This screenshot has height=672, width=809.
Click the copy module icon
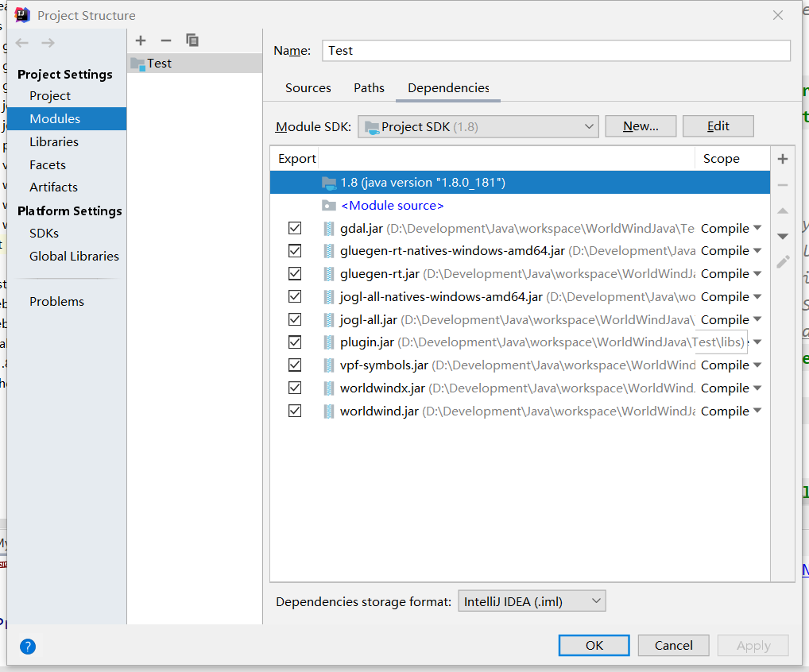pos(191,41)
